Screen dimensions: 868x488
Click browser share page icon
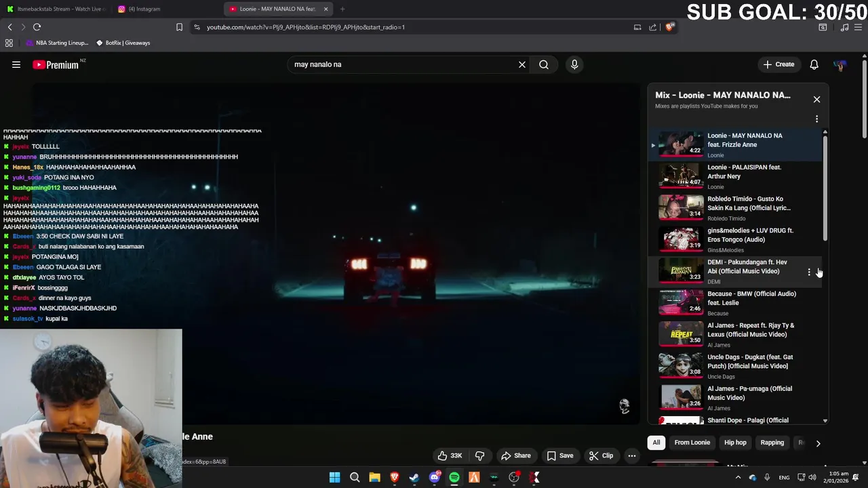click(x=652, y=27)
